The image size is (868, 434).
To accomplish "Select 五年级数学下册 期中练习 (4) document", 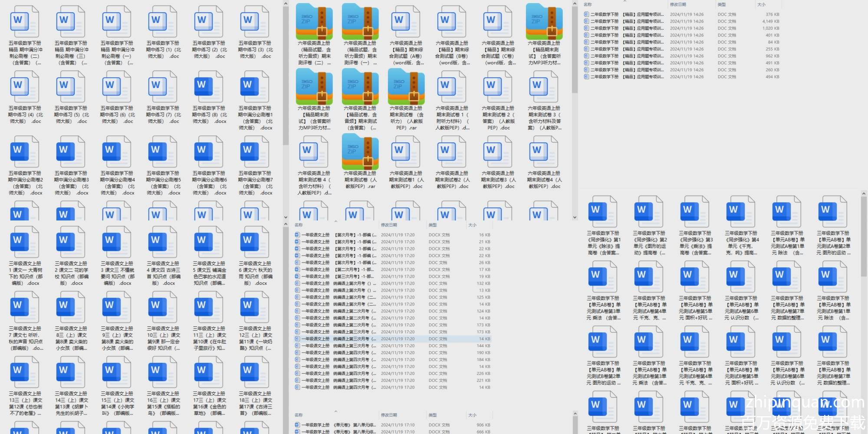I will [25, 87].
